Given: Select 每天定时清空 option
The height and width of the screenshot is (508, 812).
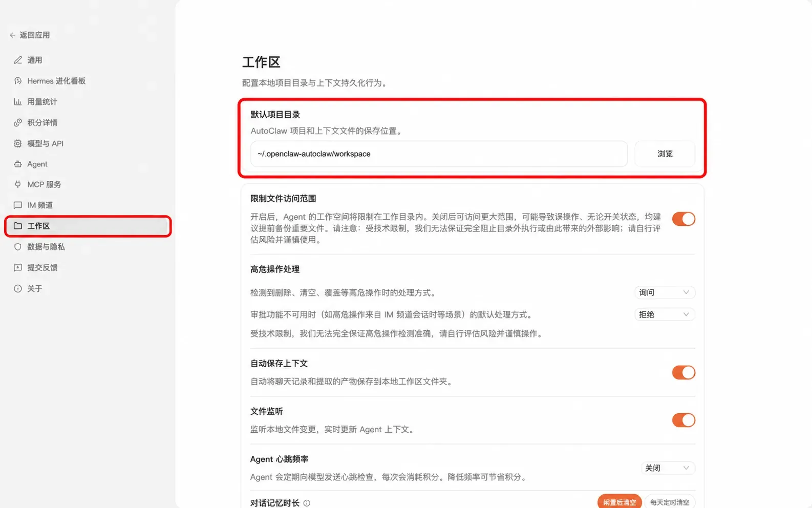Looking at the screenshot, I should (670, 502).
